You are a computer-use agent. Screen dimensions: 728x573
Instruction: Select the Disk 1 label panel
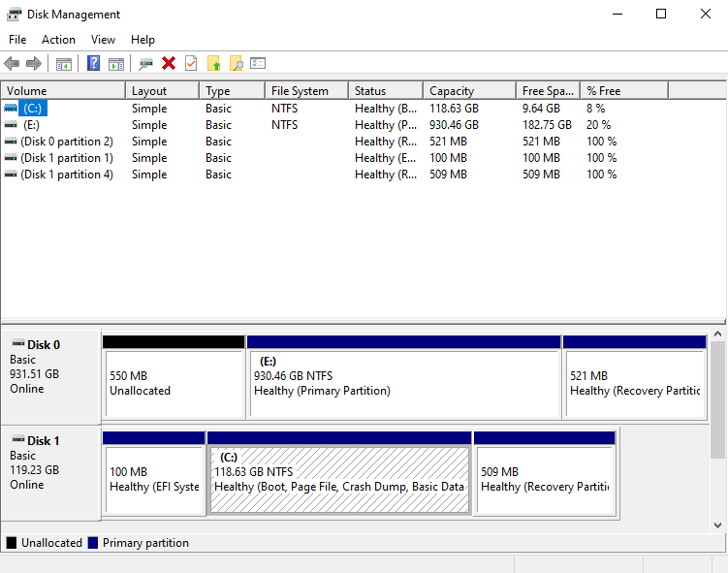pos(51,473)
